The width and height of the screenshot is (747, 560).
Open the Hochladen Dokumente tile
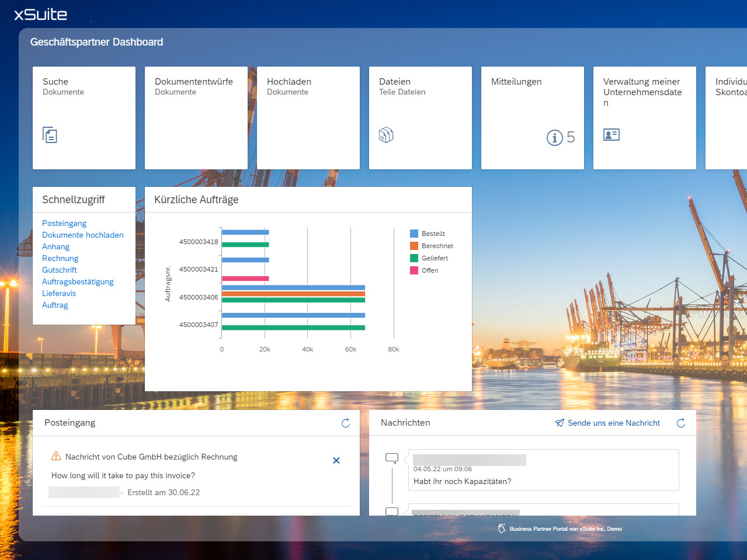[x=308, y=118]
